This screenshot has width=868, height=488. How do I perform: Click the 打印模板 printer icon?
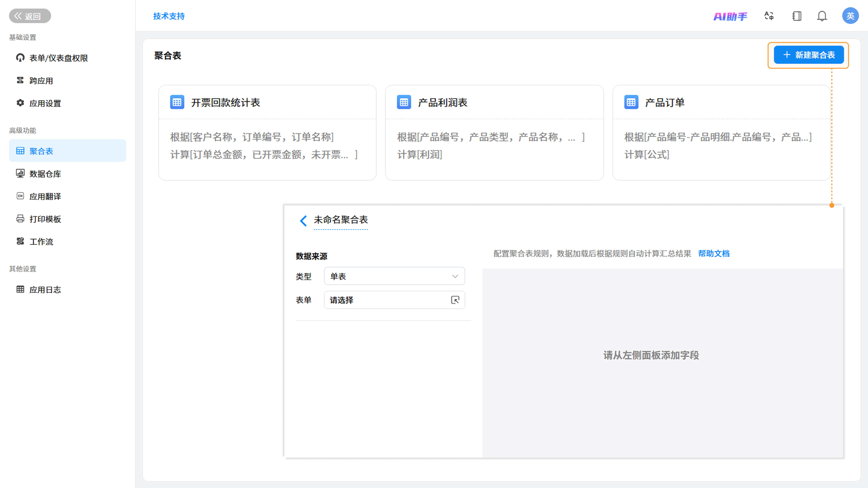click(20, 218)
